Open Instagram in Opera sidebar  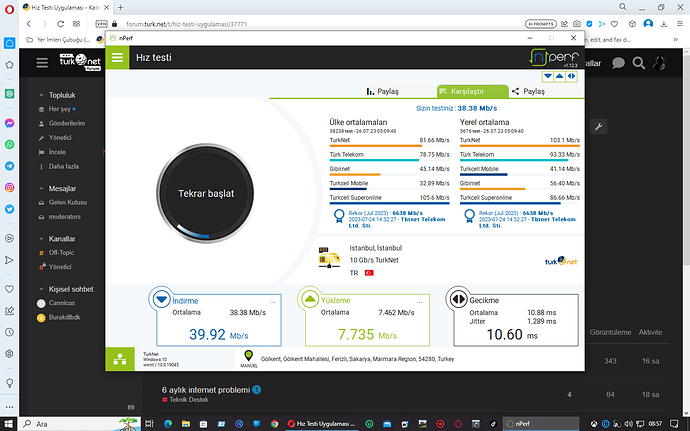click(9, 188)
